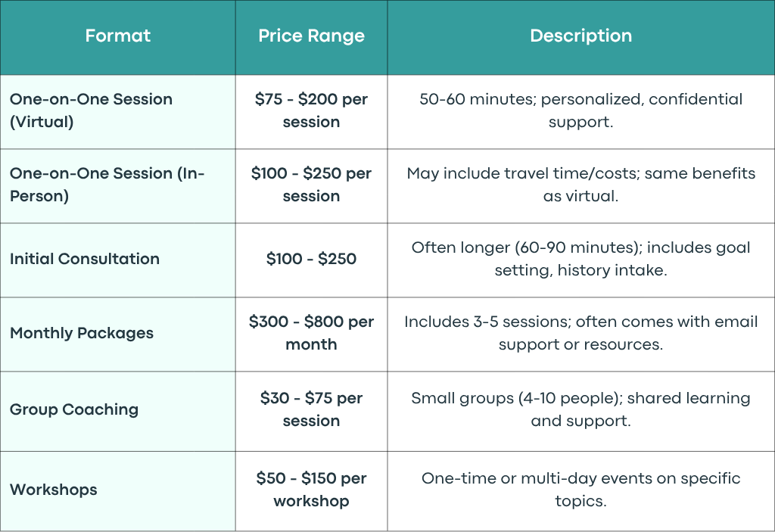Click the travel time/costs description text
Image resolution: width=775 pixels, height=532 pixels.
(x=580, y=185)
